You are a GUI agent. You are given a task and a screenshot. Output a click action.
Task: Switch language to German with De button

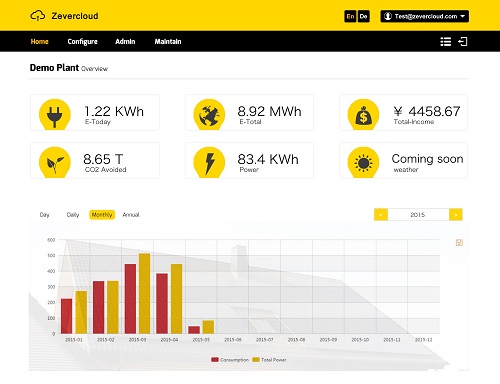tap(364, 16)
